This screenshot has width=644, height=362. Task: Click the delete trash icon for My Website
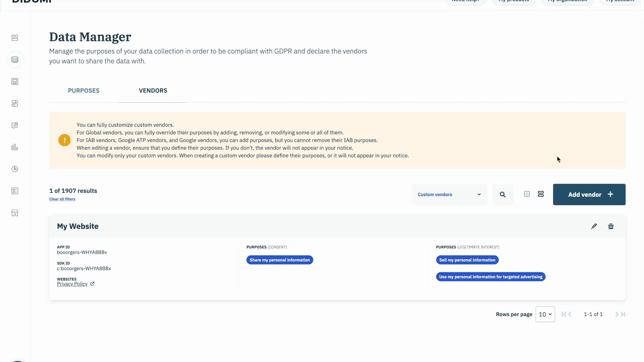point(611,226)
